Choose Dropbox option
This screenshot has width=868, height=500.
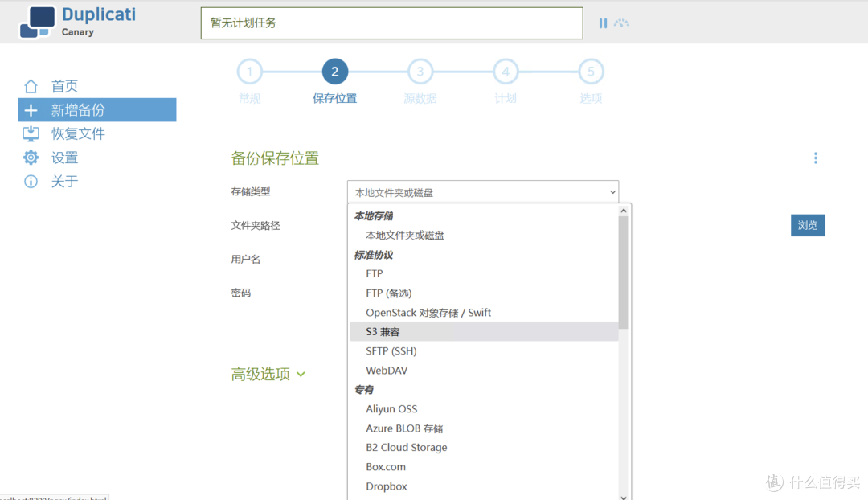point(485,486)
